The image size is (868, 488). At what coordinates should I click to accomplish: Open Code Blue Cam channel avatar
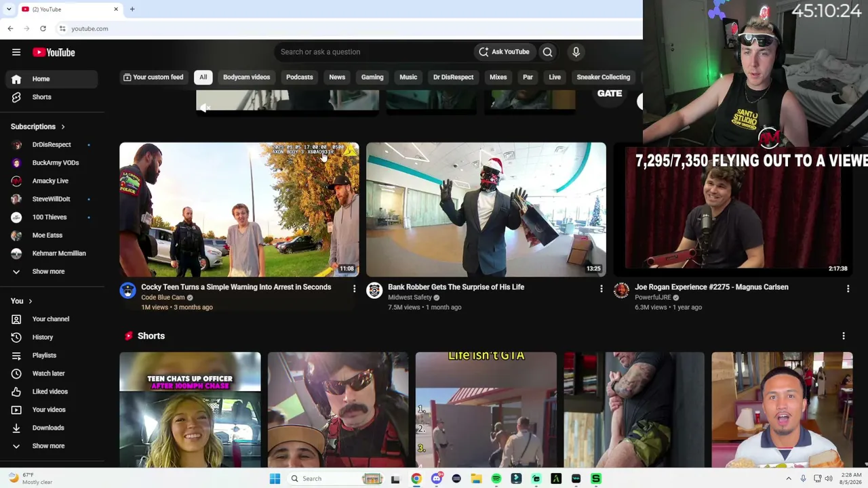pyautogui.click(x=127, y=291)
